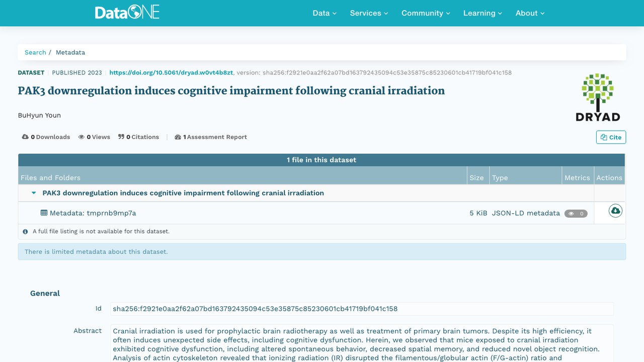
Task: Click the table icon beside Metadata: tmprnb9mp7a
Action: tap(44, 213)
